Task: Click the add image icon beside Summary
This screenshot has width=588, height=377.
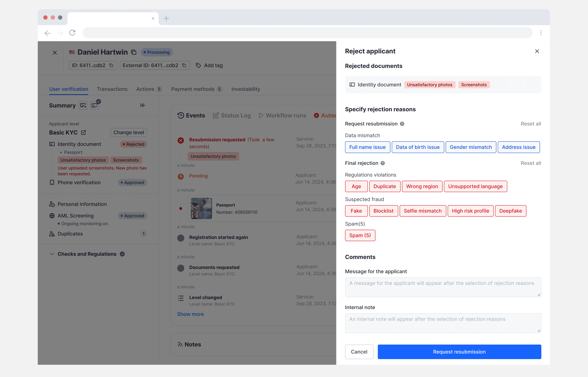Action: pyautogui.click(x=83, y=105)
